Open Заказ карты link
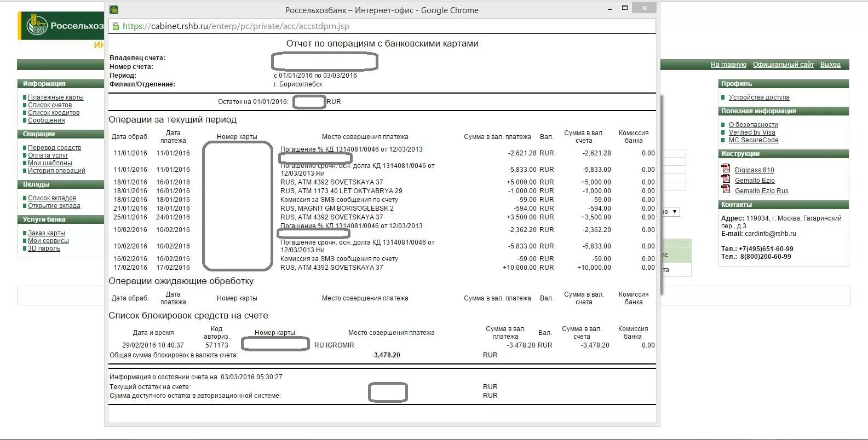Screen dimensions: 868x440 pyautogui.click(x=47, y=233)
